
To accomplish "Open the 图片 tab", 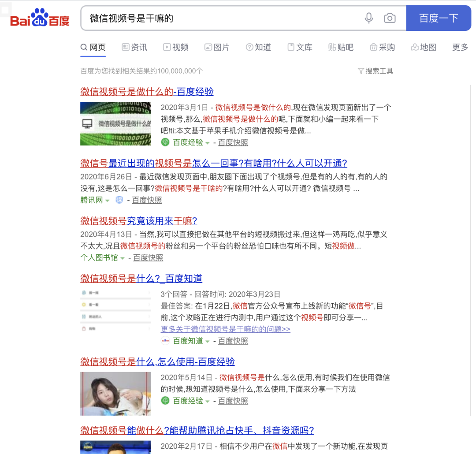I will point(217,47).
